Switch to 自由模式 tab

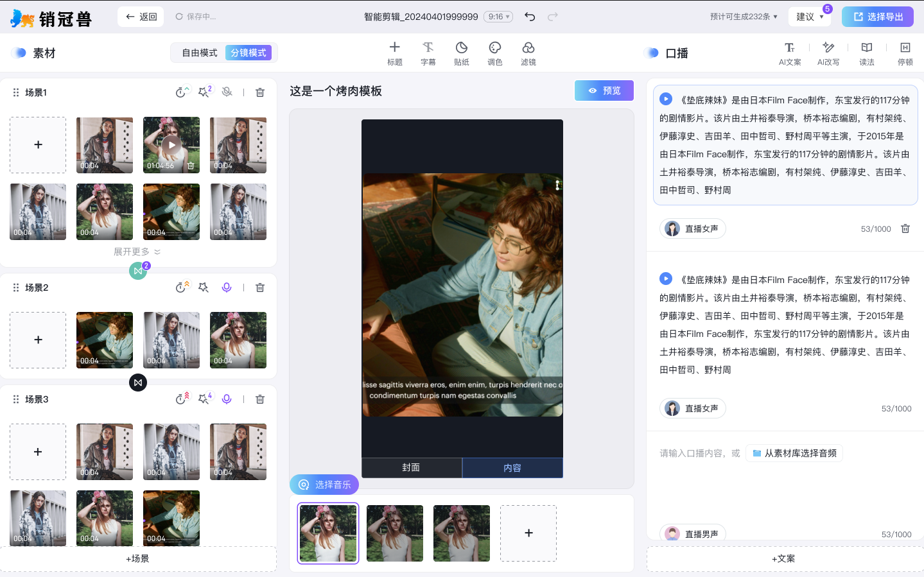pyautogui.click(x=199, y=53)
